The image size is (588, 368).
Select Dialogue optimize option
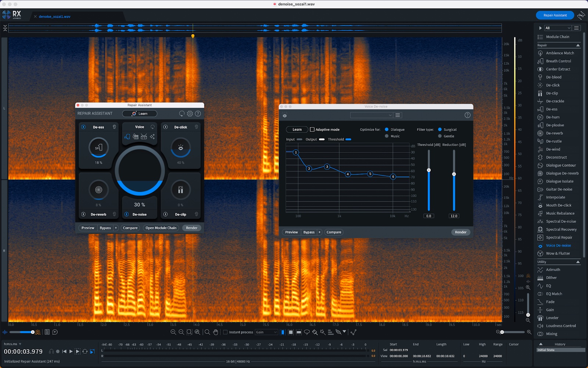(387, 129)
